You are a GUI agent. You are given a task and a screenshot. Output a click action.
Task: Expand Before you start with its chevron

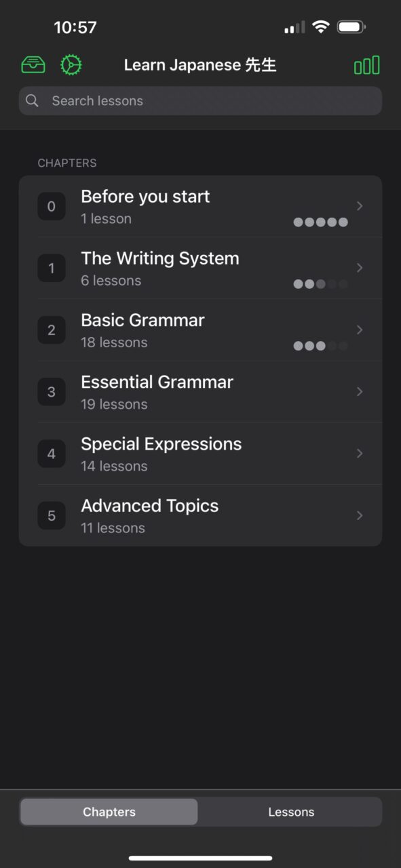[x=360, y=206]
